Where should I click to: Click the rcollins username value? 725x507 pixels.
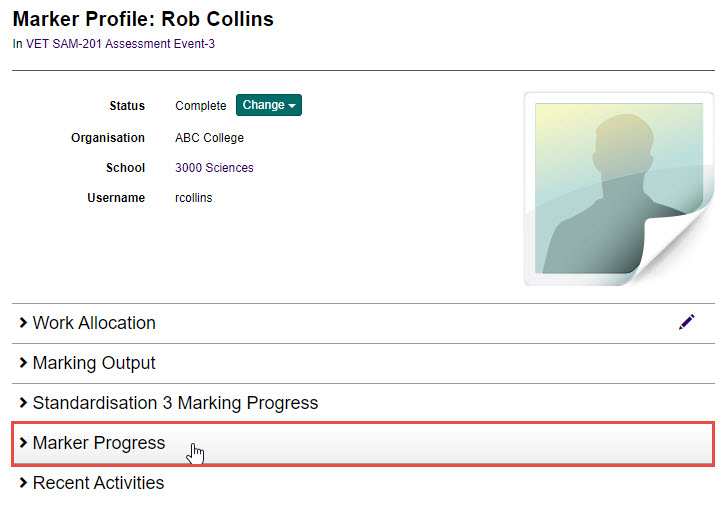(x=193, y=198)
